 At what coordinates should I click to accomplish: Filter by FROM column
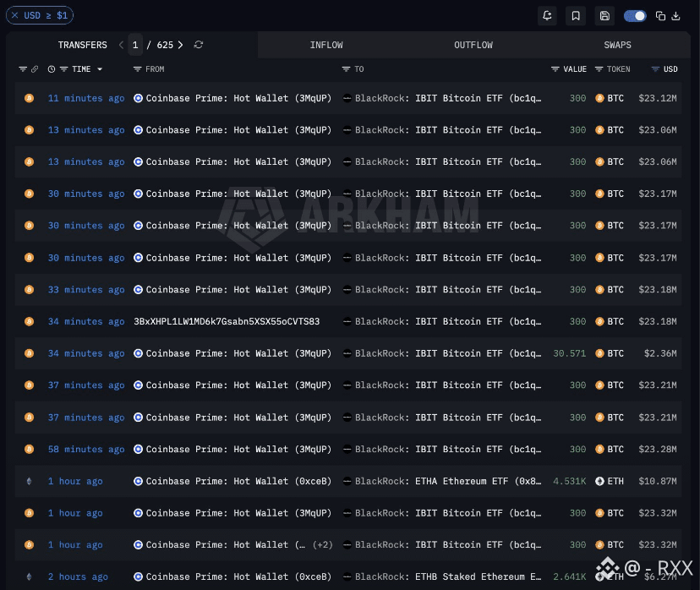click(x=138, y=69)
